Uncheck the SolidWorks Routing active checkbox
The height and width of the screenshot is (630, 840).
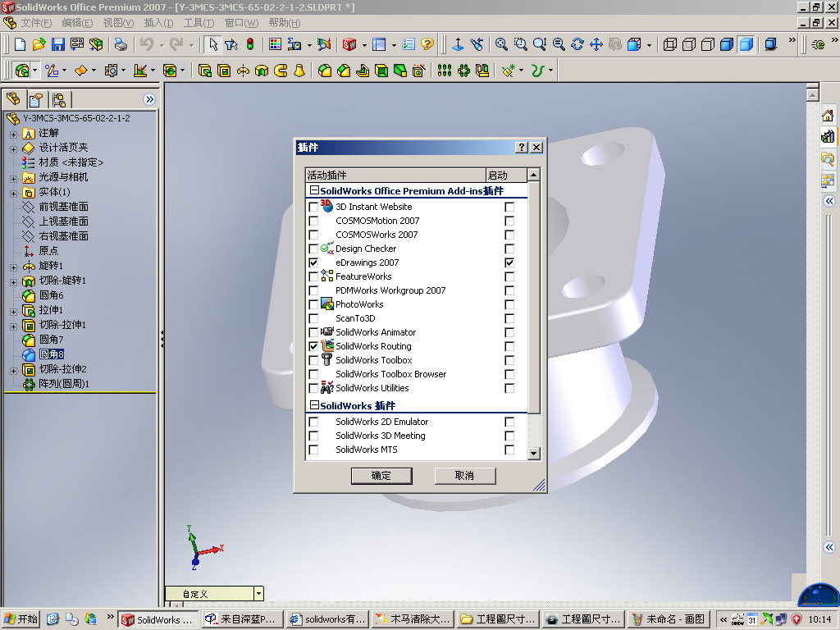click(x=313, y=346)
